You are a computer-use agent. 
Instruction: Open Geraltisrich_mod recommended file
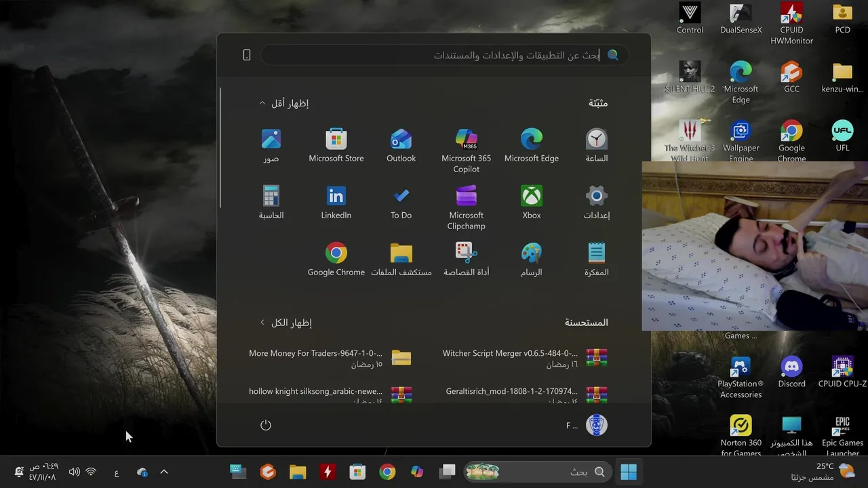[x=527, y=394]
